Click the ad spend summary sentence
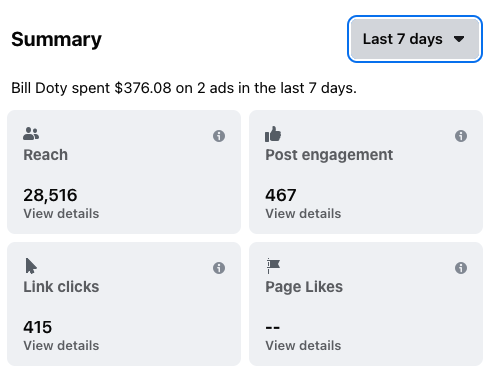This screenshot has height=375, width=490. tap(184, 88)
